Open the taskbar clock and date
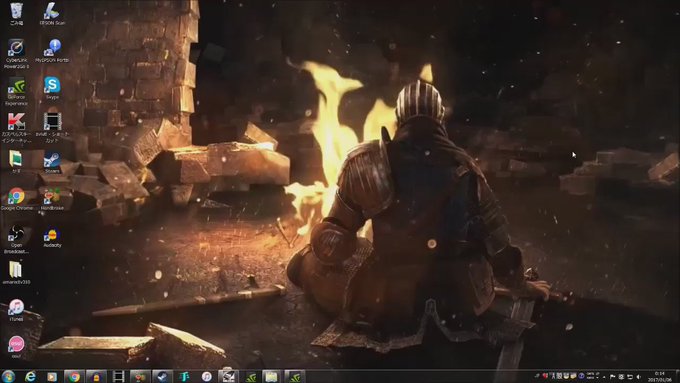 660,376
